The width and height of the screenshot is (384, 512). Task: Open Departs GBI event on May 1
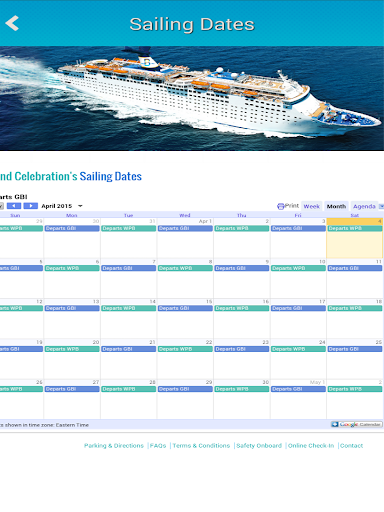pyautogui.click(x=298, y=389)
